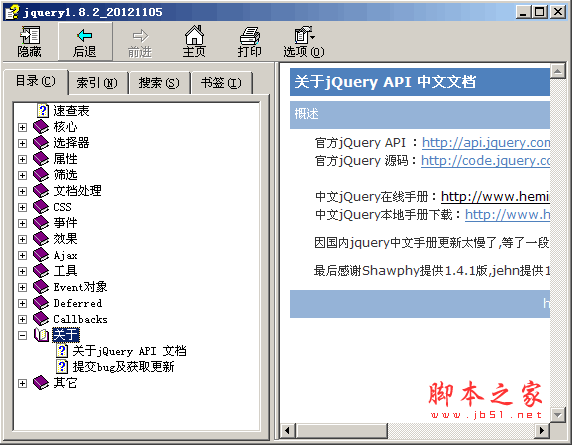Switch to the 索引 tab
Screen dimensions: 573x445
click(x=97, y=83)
